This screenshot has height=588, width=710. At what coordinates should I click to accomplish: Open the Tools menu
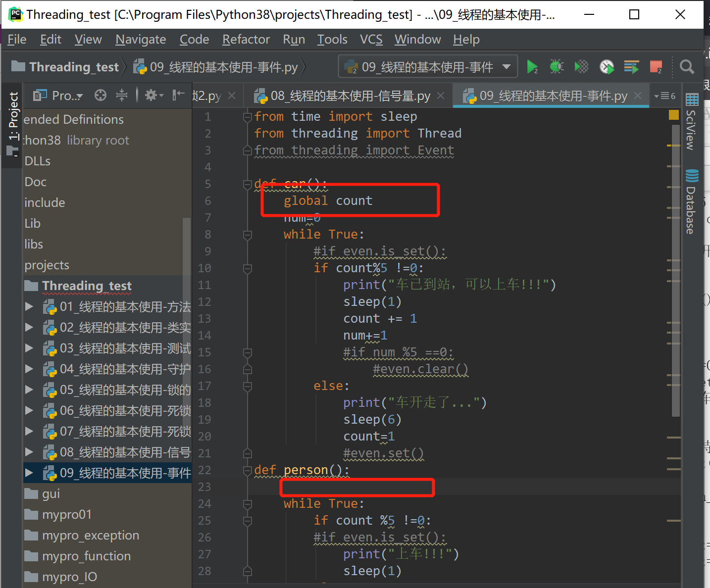(x=332, y=39)
